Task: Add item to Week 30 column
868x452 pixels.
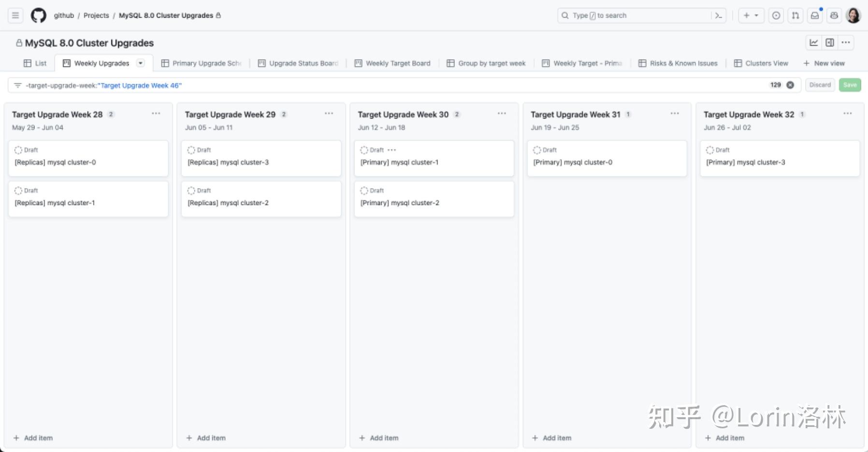Action: (379, 438)
